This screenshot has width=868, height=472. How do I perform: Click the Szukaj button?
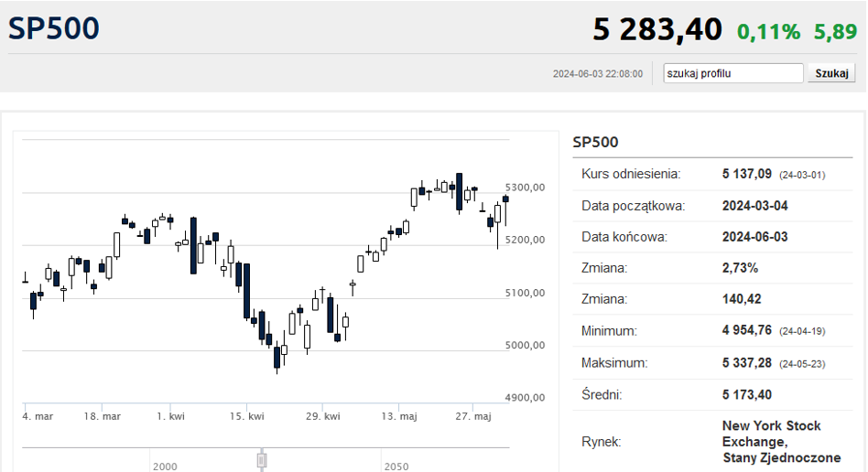[831, 73]
